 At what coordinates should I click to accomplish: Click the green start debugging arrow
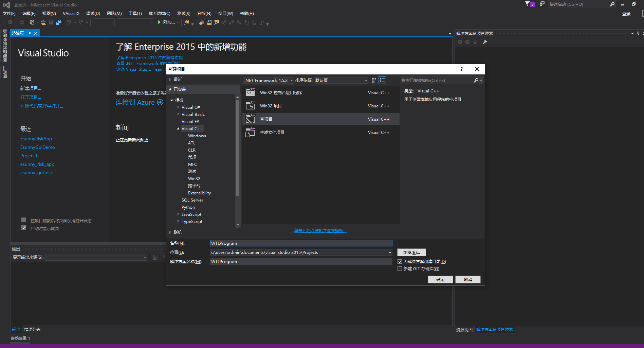coord(159,22)
